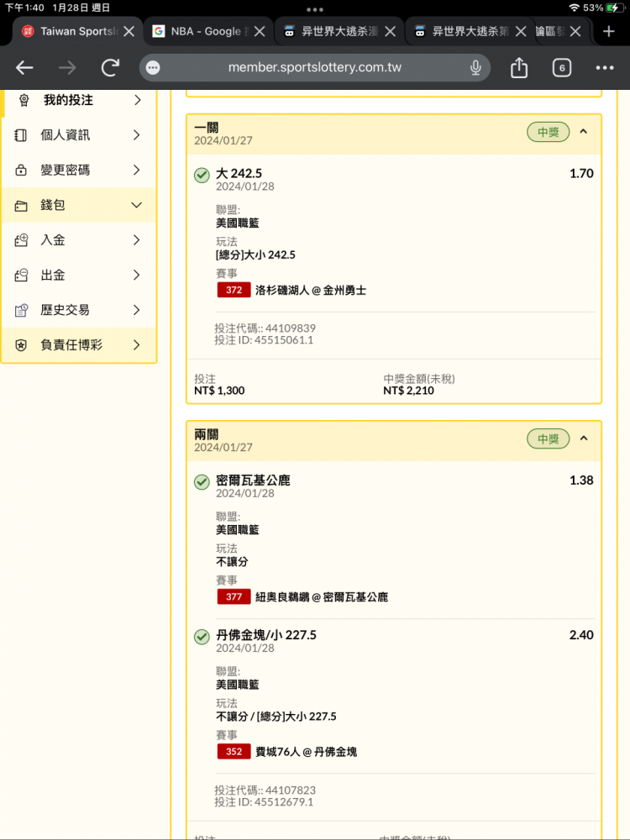Click the red 377 event number tag

coord(234,596)
